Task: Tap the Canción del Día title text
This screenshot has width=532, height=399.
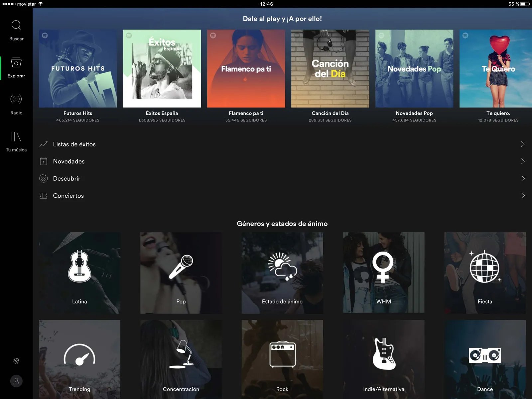Action: [330, 113]
